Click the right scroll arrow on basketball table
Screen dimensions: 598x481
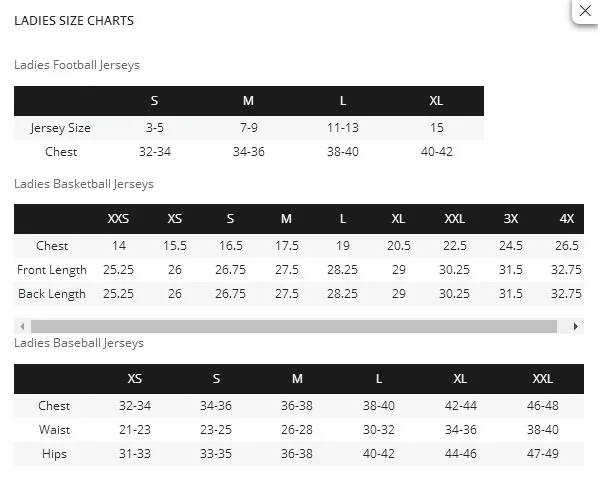pyautogui.click(x=575, y=327)
